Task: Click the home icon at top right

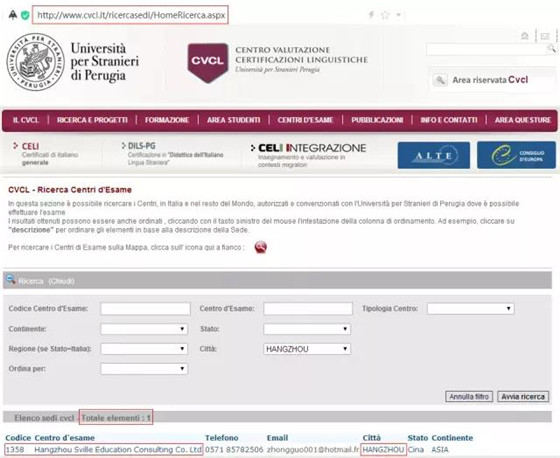Action: click(x=525, y=36)
